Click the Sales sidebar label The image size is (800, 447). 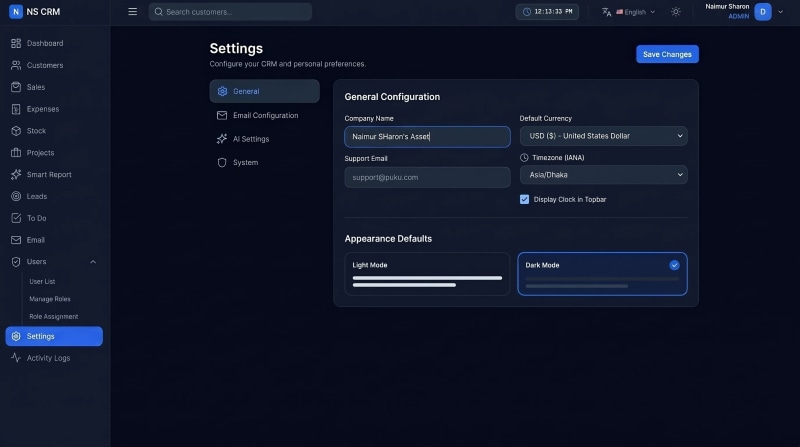[x=36, y=87]
